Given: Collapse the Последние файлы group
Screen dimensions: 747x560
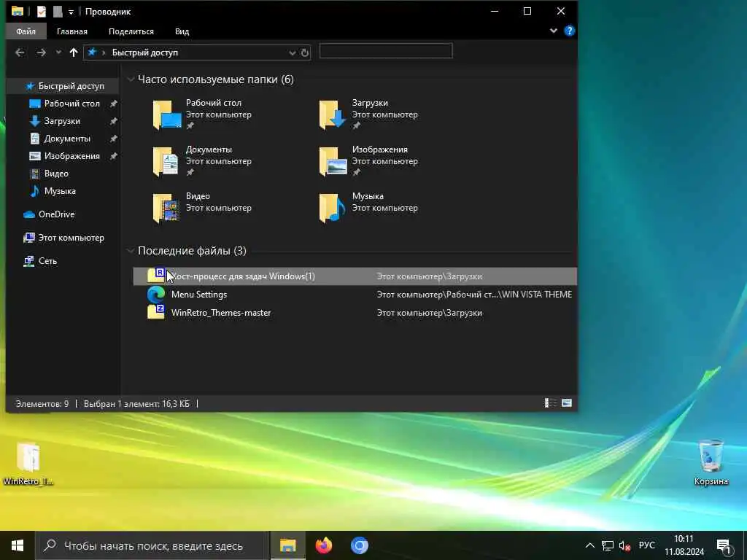Looking at the screenshot, I should pyautogui.click(x=131, y=251).
